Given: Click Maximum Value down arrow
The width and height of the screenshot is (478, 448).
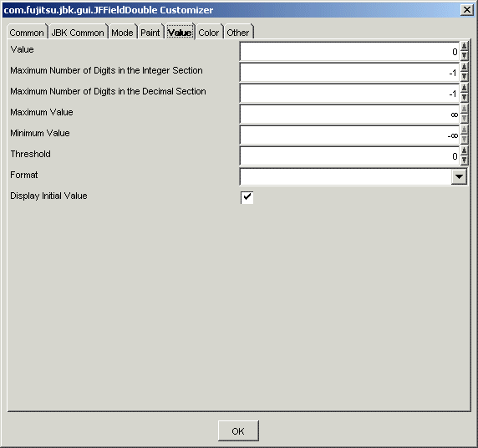Looking at the screenshot, I should (464, 119).
